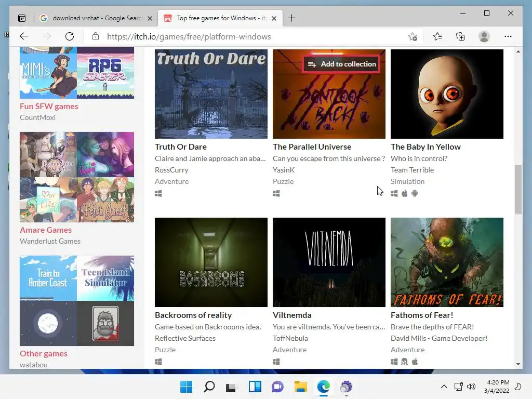
Task: Open the Favorites list icon
Action: tap(437, 36)
